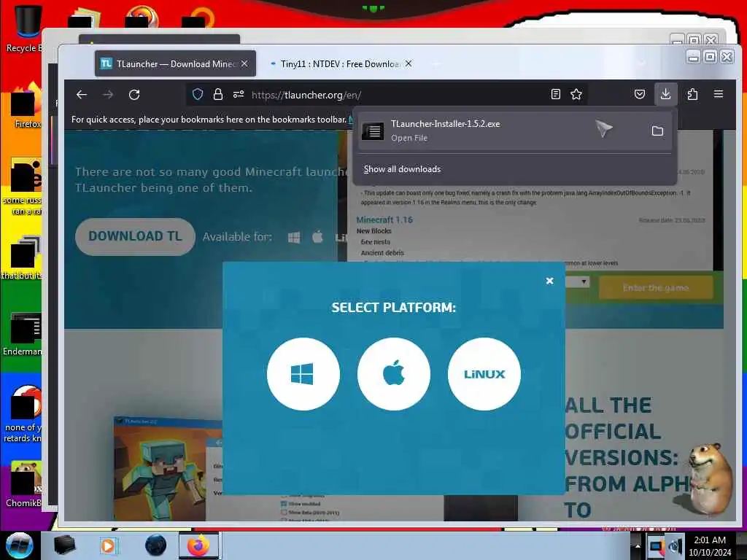This screenshot has width=747, height=560.
Task: Click the forward navigation arrow
Action: click(x=108, y=94)
